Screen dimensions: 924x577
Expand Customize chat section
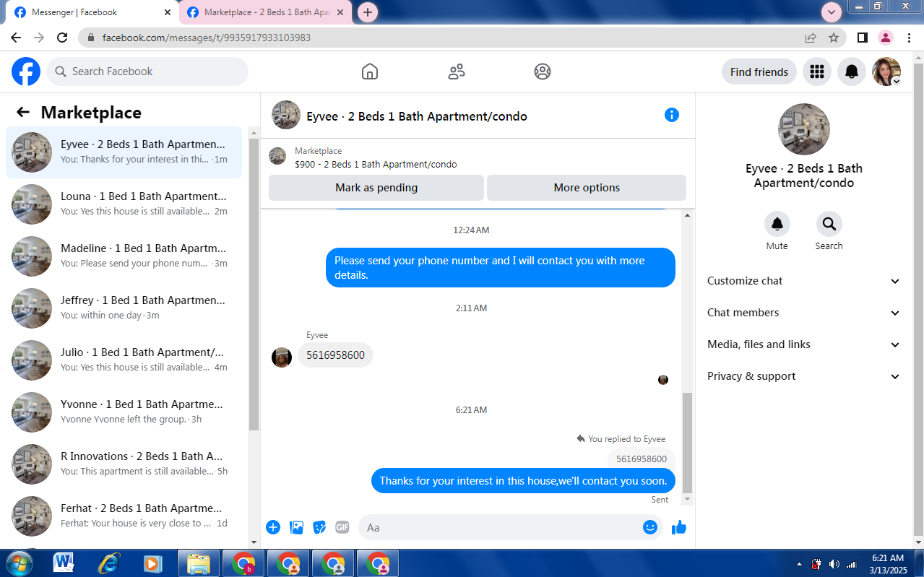[803, 281]
